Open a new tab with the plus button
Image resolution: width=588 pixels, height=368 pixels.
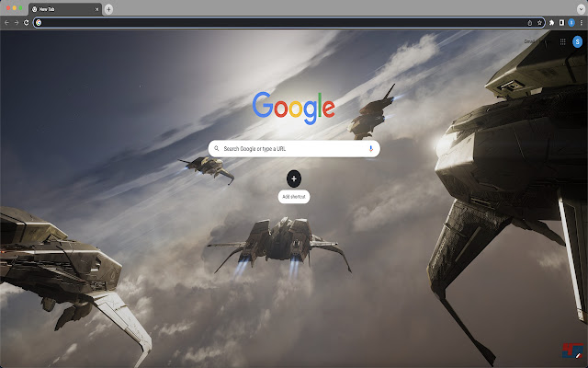(x=108, y=9)
